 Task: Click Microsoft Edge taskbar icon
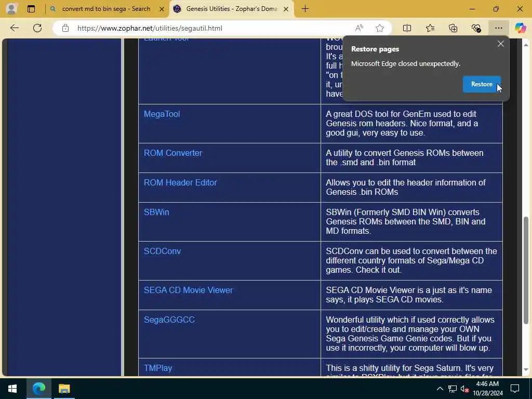[38, 389]
